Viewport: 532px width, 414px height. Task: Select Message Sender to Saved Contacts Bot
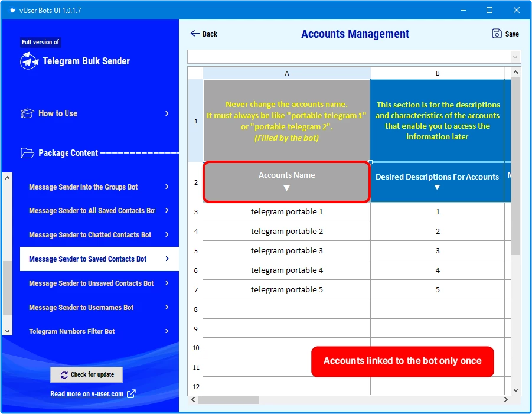pyautogui.click(x=99, y=259)
